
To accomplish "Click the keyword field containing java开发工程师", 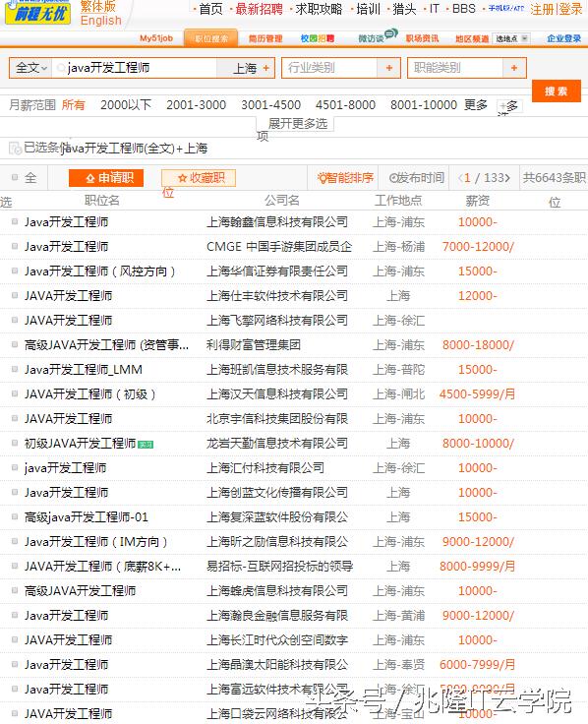I will [134, 68].
